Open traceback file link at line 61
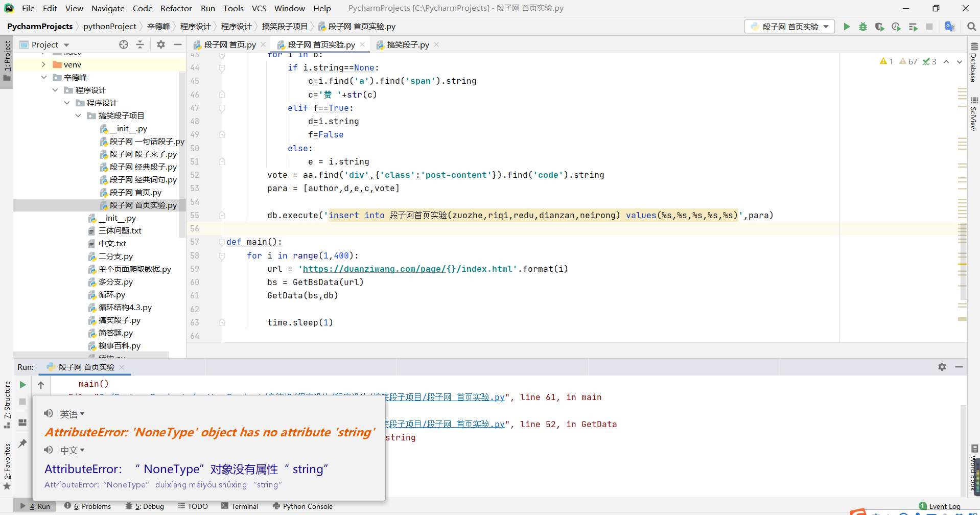 click(x=445, y=397)
